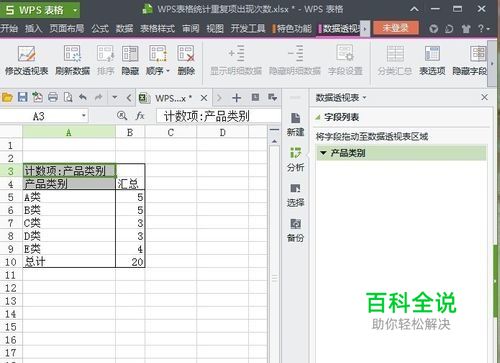
Task: Open the 插入 Insert ribbon tab
Action: [x=33, y=29]
